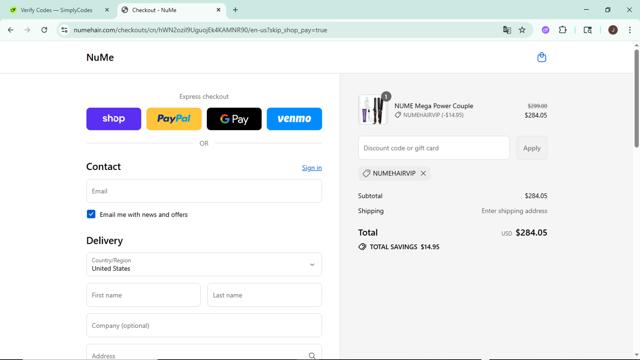Screen dimensions: 640x360
Task: Open the shopping bag cart icon
Action: 542,57
